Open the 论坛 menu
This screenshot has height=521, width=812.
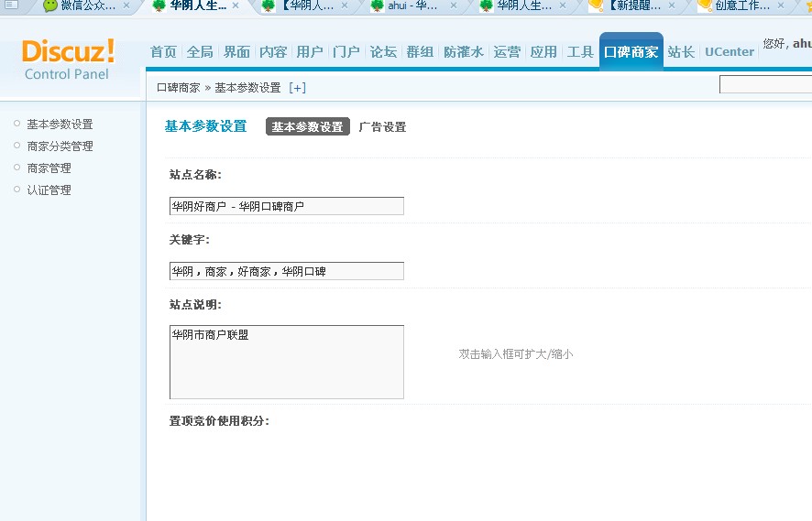click(383, 52)
